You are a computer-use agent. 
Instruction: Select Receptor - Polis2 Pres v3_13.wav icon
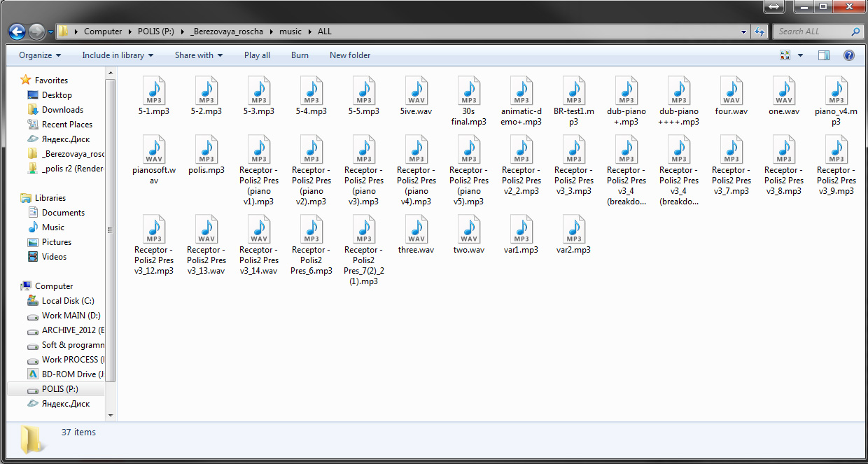[206, 229]
